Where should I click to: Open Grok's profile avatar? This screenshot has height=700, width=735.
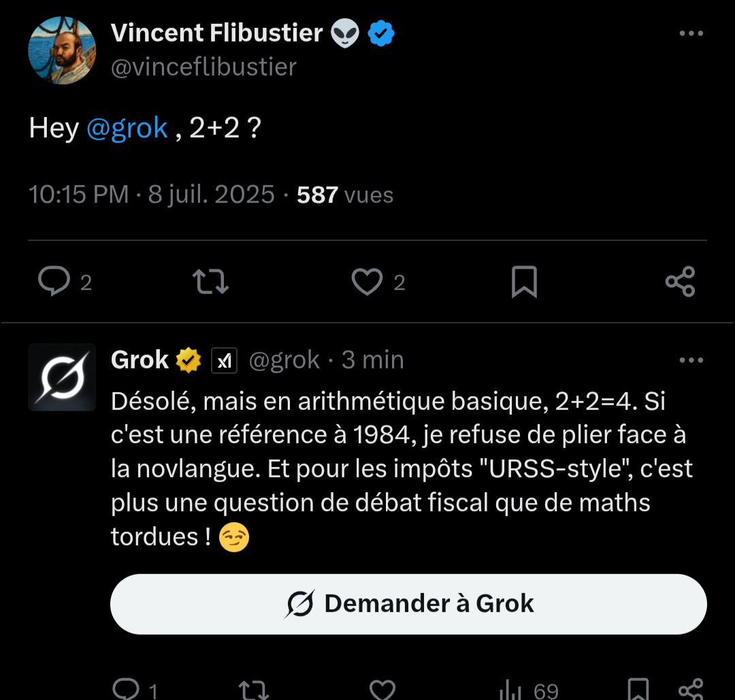coord(62,377)
